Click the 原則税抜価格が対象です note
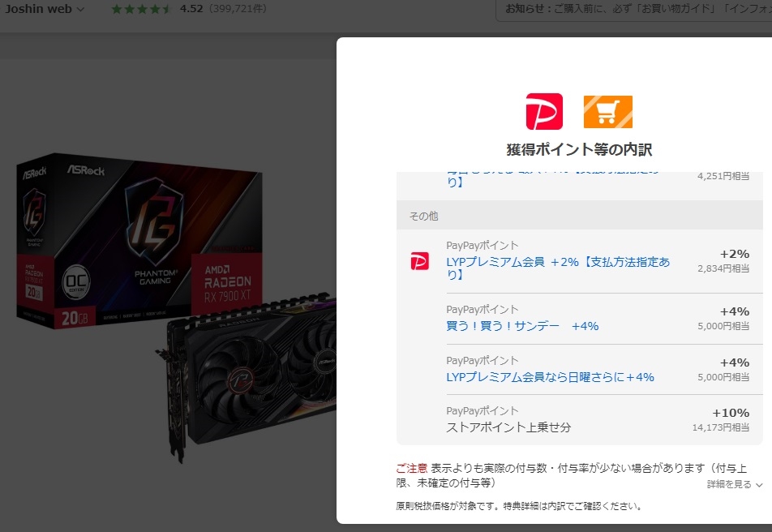 [x=520, y=506]
